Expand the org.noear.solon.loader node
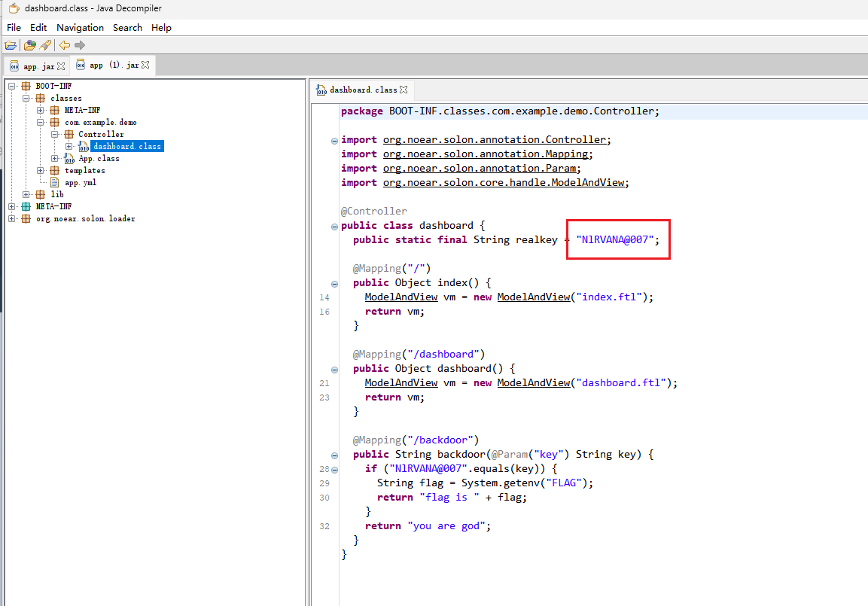 11,218
